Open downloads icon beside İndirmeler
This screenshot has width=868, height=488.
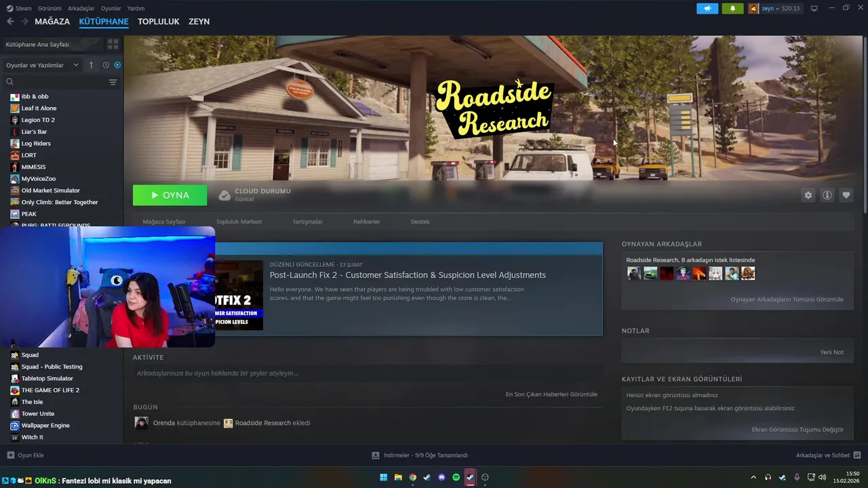tap(376, 455)
